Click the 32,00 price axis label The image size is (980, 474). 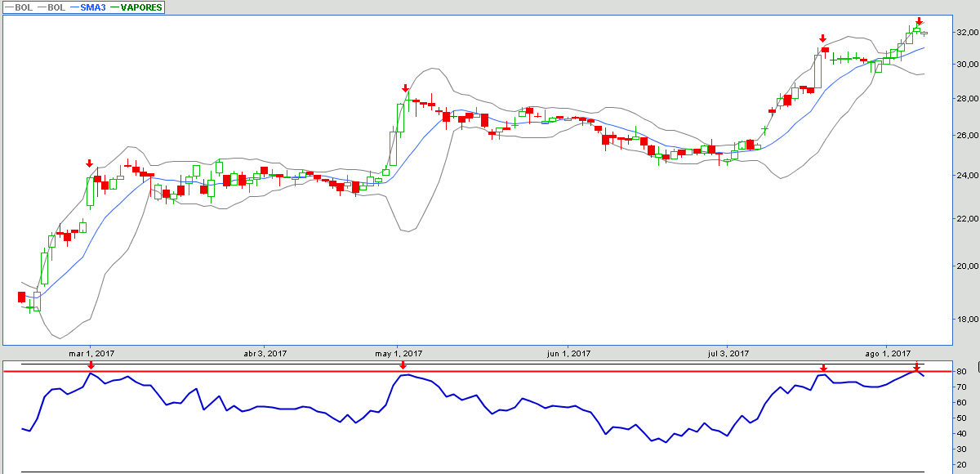[x=967, y=33]
